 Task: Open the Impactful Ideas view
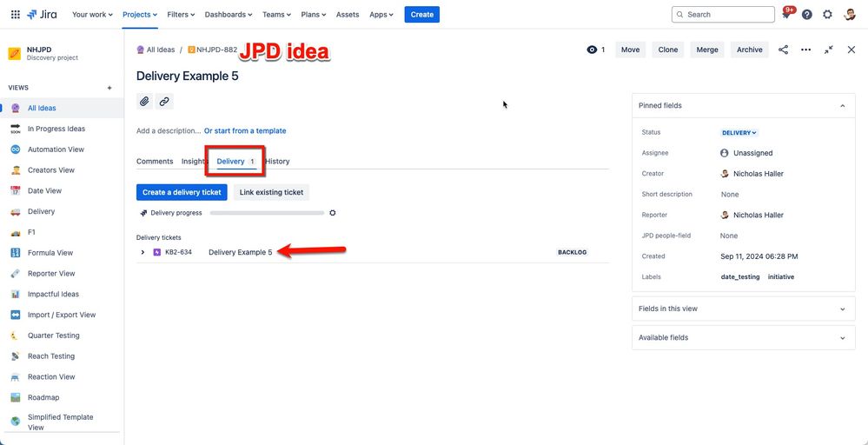tap(62, 294)
